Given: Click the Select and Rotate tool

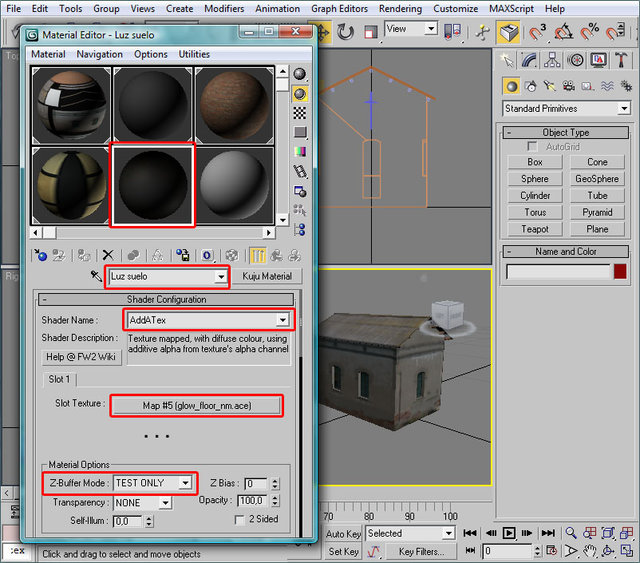Looking at the screenshot, I should [345, 32].
